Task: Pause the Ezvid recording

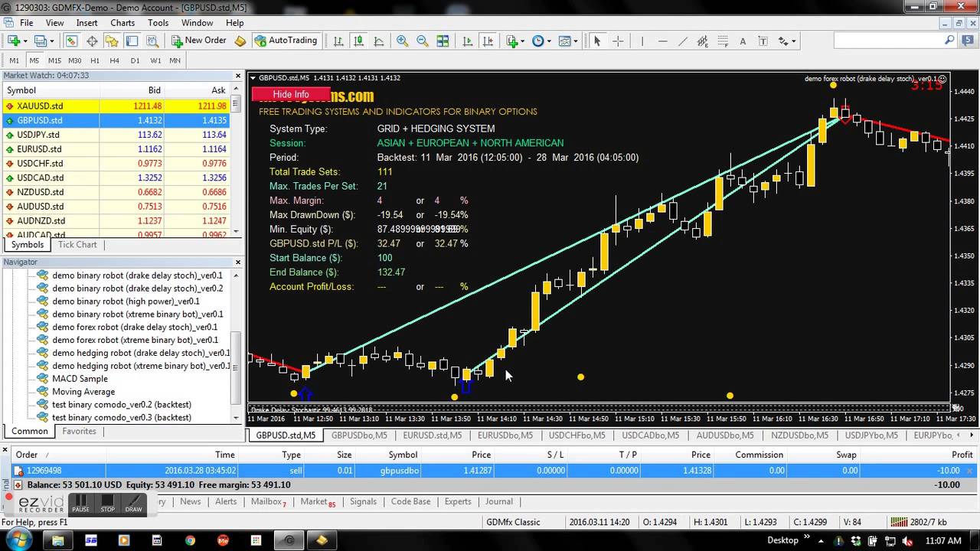Action: 80,504
